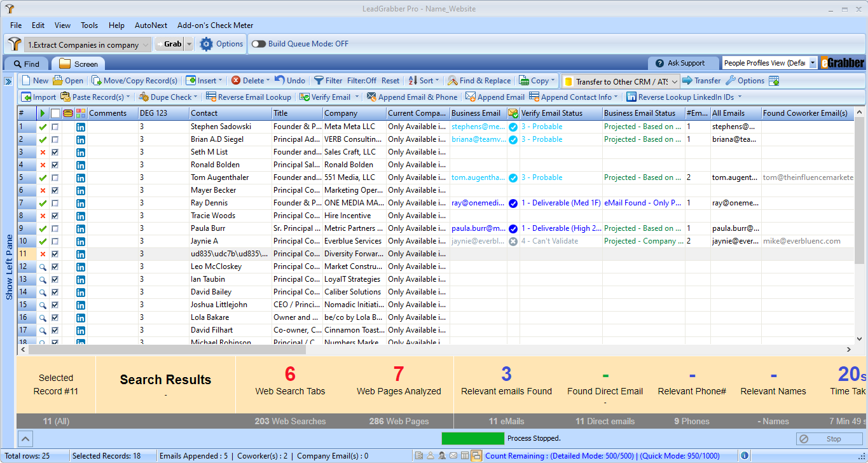Click the Show Left Pane expand arrows
Screen dimensions: 868x463
point(8,81)
